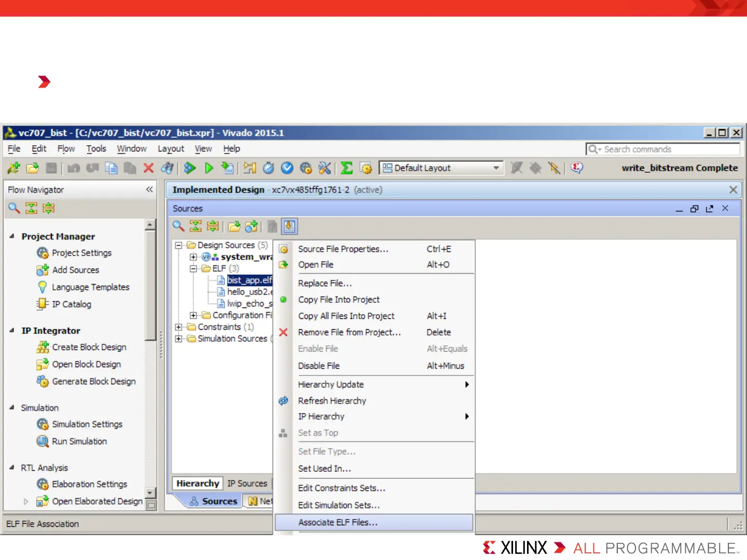Click the red X delete toolbar icon
This screenshot has height=560, width=747.
point(148,168)
